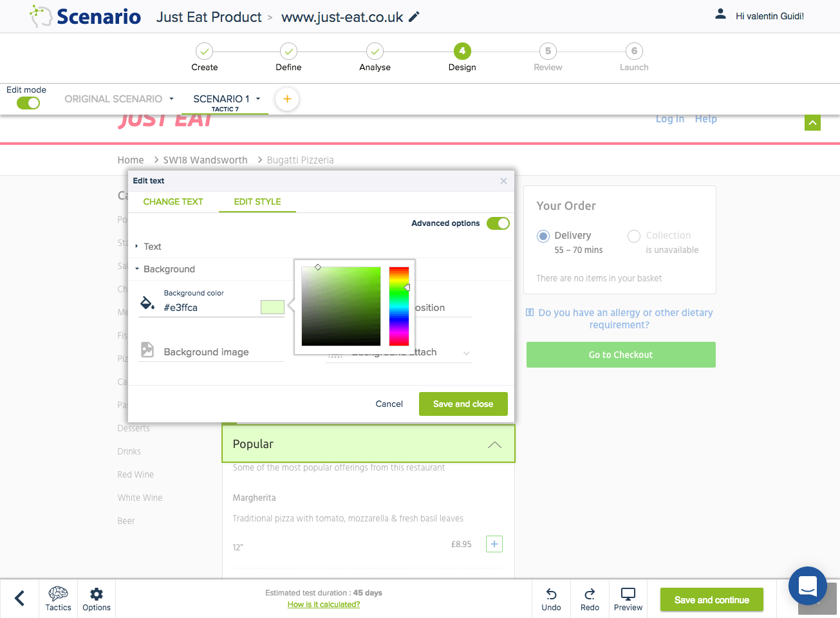This screenshot has width=840, height=618.
Task: Click the light green color swatch
Action: tap(272, 307)
